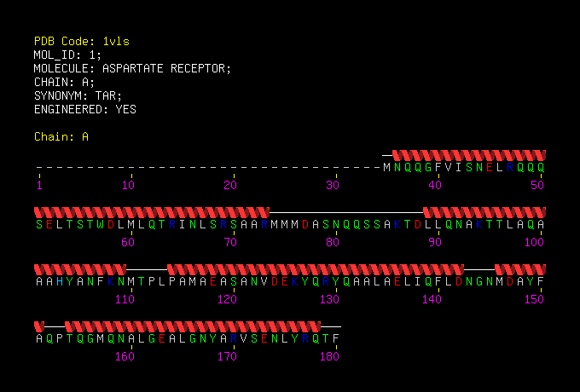Screen dimensions: 580x392
Task: Select residue number marker 130
Action: point(329,299)
